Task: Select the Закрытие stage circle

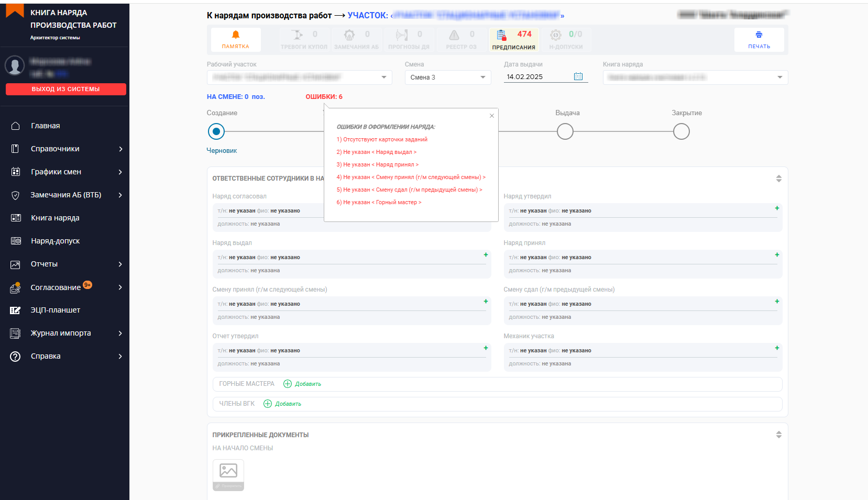Action: (681, 131)
